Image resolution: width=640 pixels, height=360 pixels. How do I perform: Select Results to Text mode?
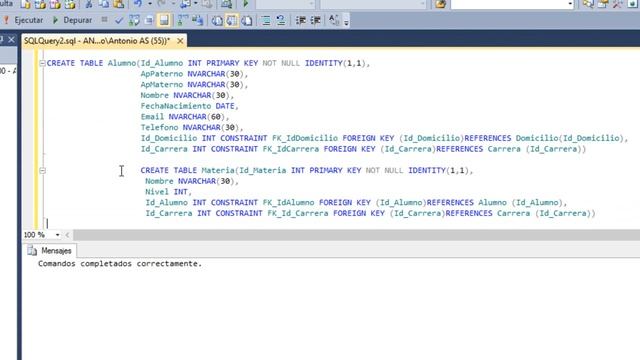tap(217, 20)
